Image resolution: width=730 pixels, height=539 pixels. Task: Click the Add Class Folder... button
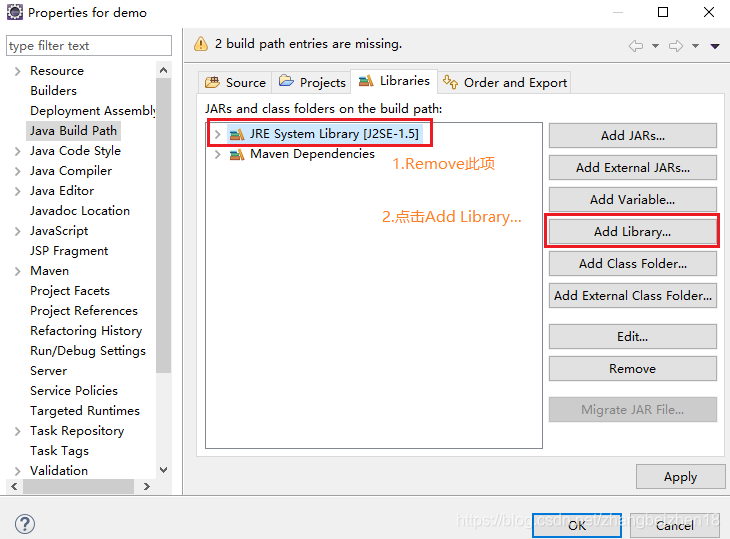coord(633,263)
